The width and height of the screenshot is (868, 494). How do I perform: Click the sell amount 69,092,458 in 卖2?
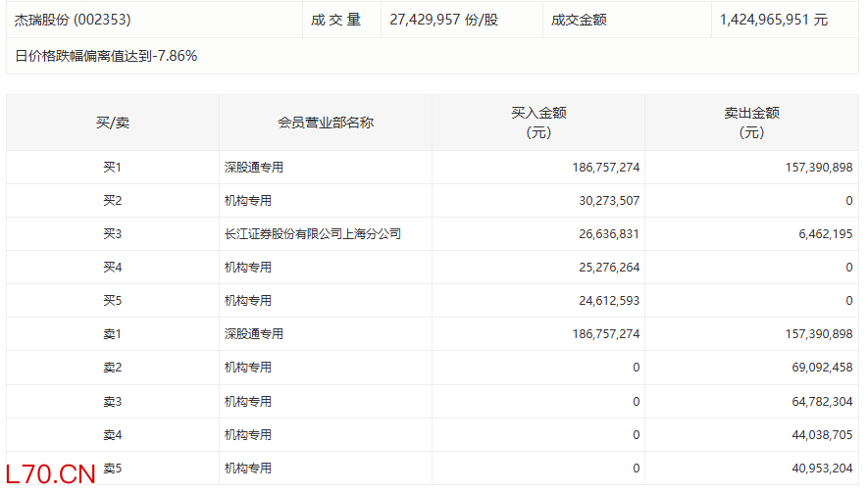[813, 368]
